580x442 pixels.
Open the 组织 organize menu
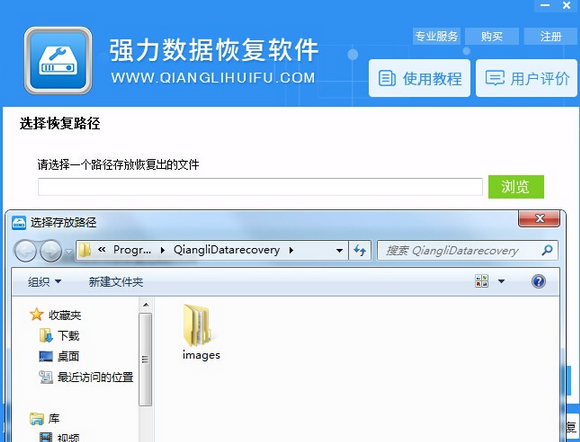tap(44, 282)
